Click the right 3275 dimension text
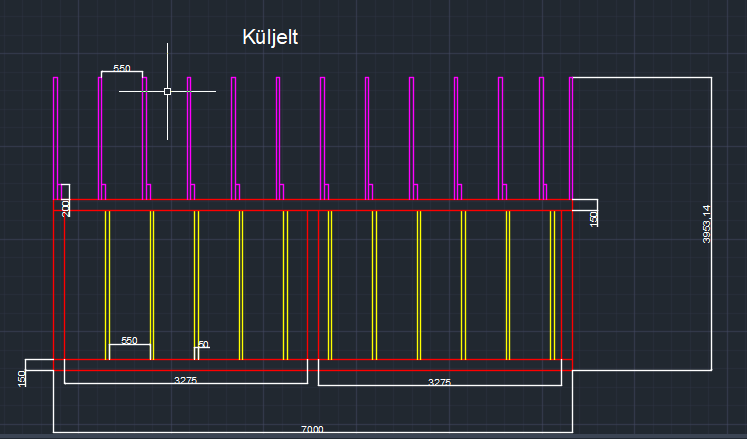747x439 pixels. (439, 382)
